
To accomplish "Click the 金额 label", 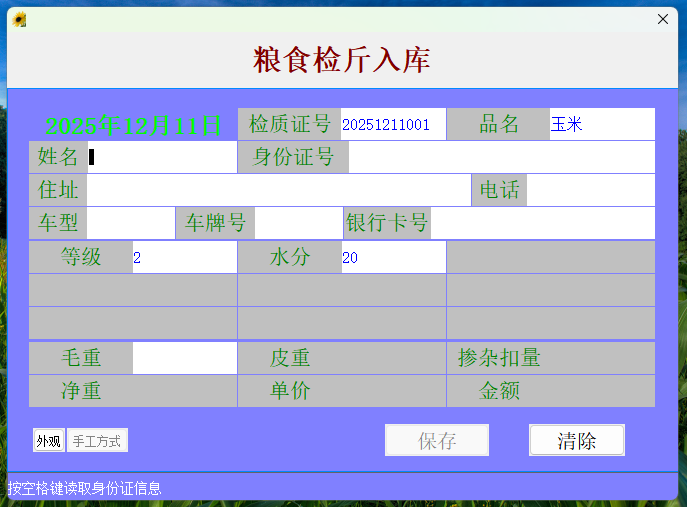I will (x=499, y=391).
